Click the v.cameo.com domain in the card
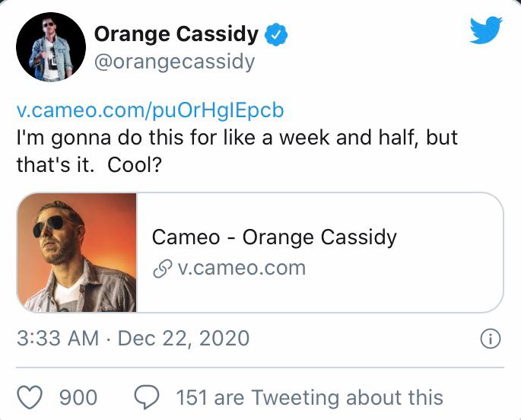This screenshot has height=420, width=521. click(240, 268)
